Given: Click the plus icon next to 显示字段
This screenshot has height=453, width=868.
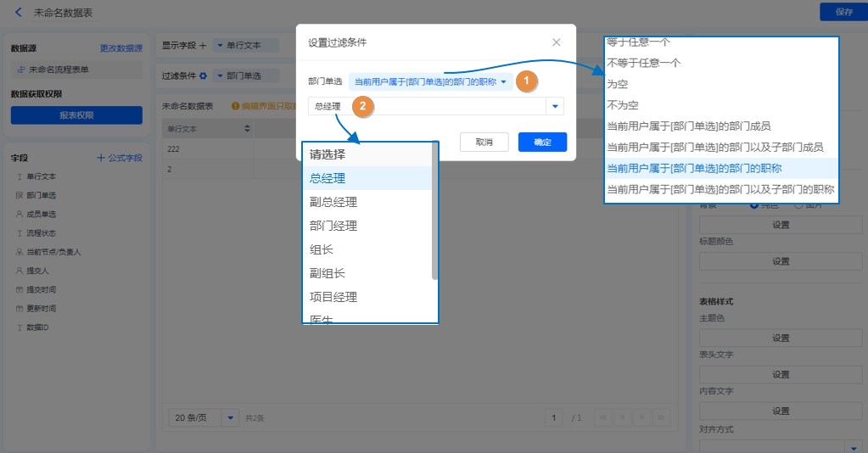Looking at the screenshot, I should point(203,45).
